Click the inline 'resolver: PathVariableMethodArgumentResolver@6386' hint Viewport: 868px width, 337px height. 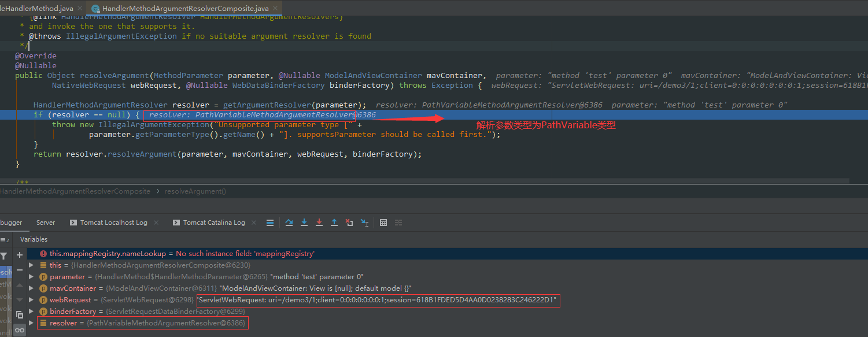(x=263, y=115)
